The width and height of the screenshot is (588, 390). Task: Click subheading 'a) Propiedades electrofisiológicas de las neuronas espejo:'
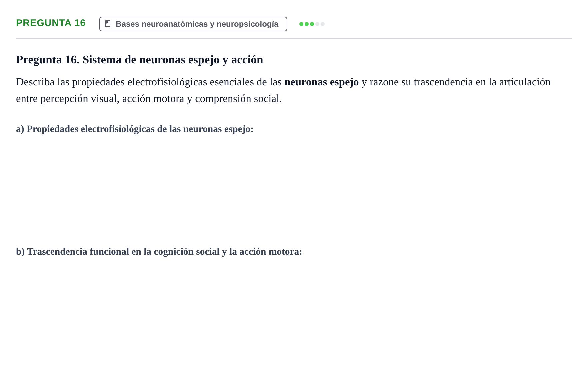pyautogui.click(x=135, y=129)
